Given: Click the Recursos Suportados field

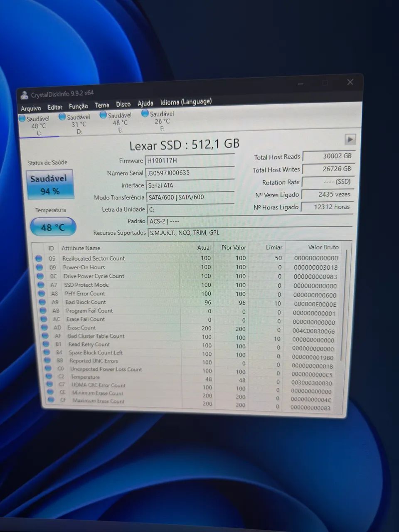Looking at the screenshot, I should pyautogui.click(x=249, y=232).
